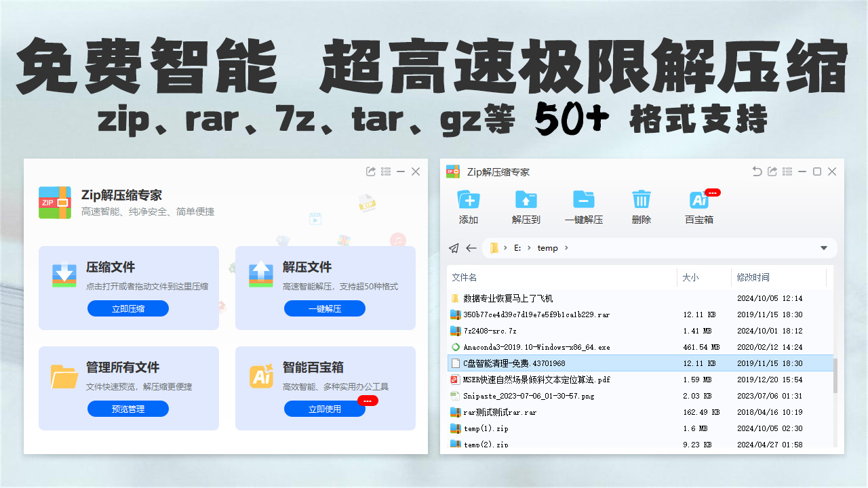Open the AI 百宝箱 toolbox icon

point(699,199)
